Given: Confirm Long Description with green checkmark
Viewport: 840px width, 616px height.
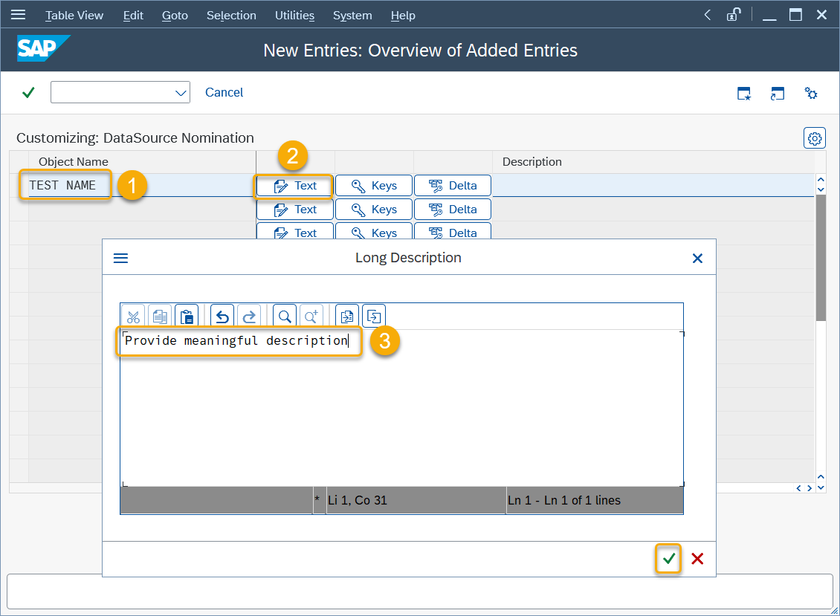Looking at the screenshot, I should click(x=669, y=559).
